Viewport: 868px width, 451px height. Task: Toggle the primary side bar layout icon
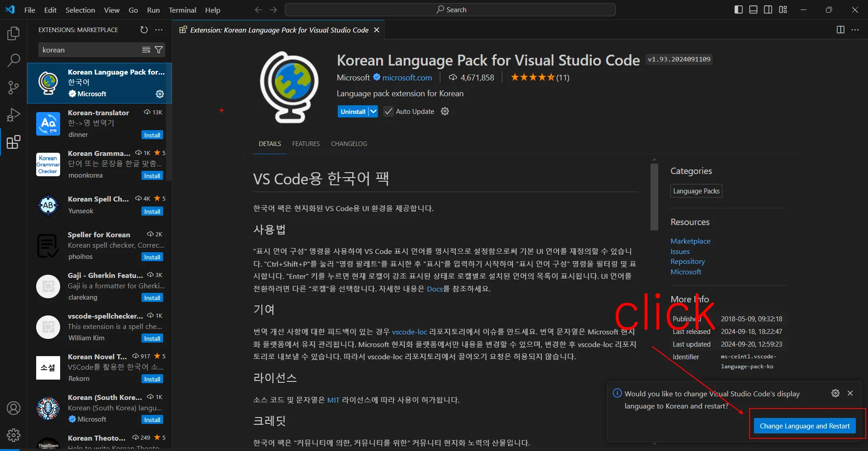739,9
